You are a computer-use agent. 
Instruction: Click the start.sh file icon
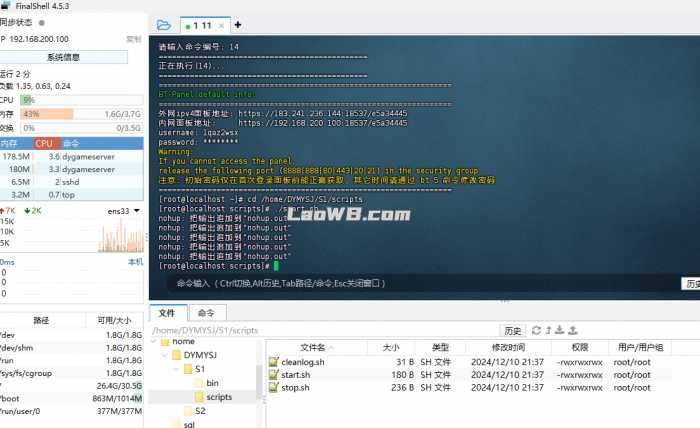coord(274,375)
